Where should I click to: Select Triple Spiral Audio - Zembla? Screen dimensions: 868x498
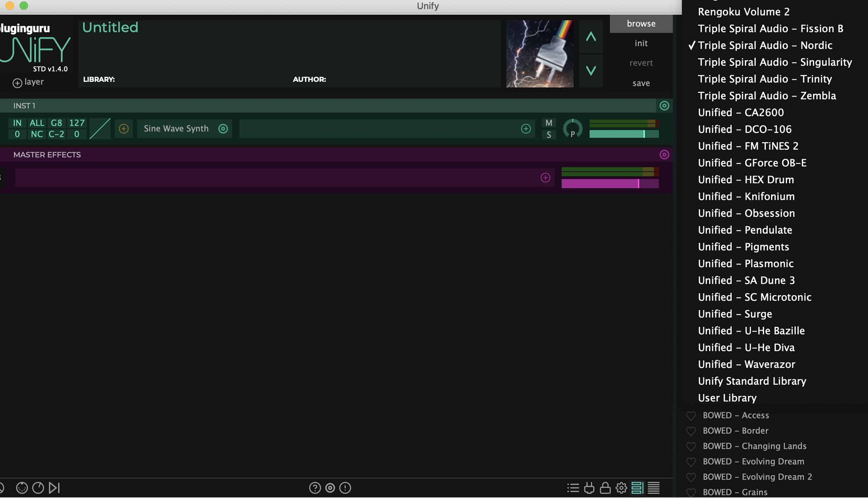click(x=767, y=96)
